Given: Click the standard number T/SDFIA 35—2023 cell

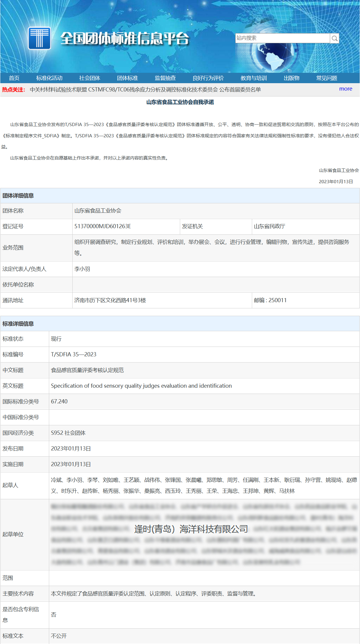Looking at the screenshot, I should click(x=73, y=355).
